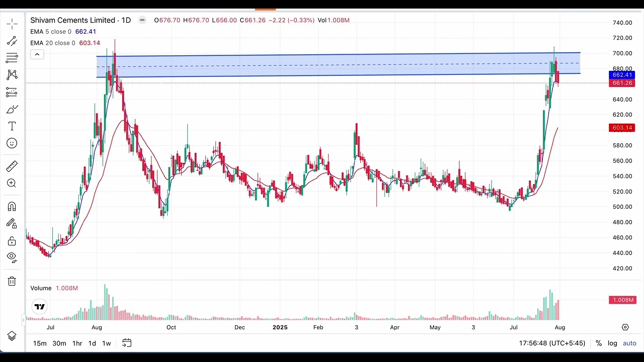The width and height of the screenshot is (644, 362).
Task: Click the grey status dot beside symbol title
Action: pyautogui.click(x=142, y=20)
